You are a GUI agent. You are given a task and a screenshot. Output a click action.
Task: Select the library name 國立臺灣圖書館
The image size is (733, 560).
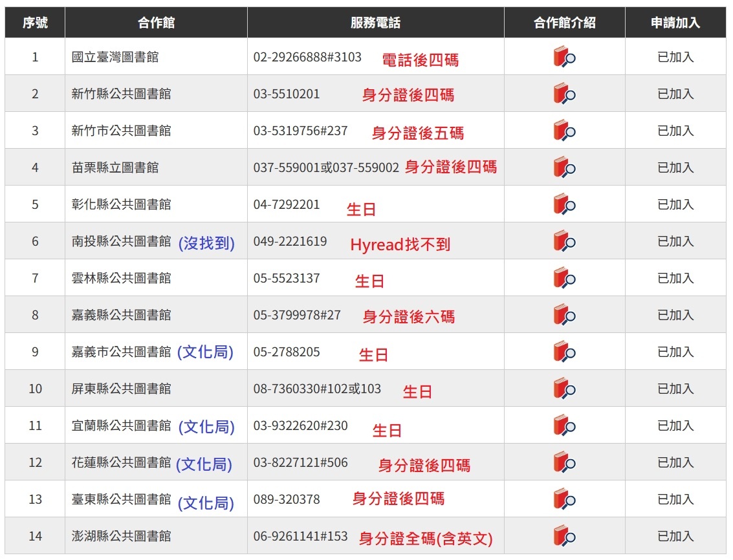115,57
